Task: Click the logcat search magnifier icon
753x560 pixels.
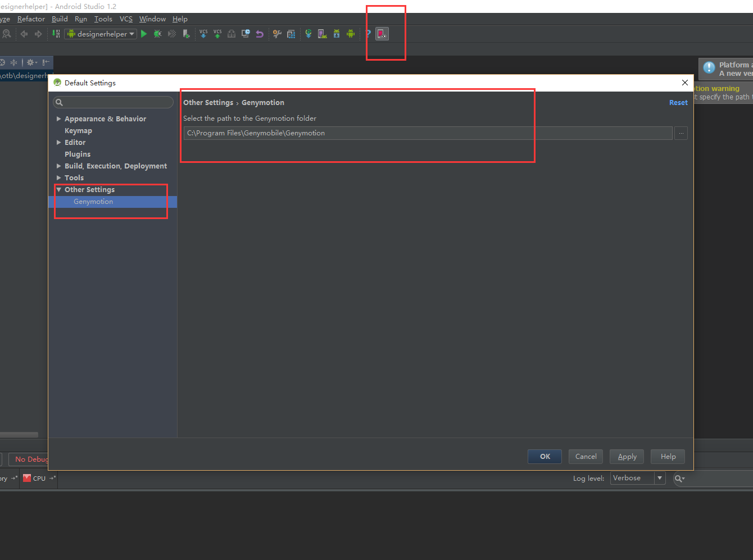Action: pos(679,479)
